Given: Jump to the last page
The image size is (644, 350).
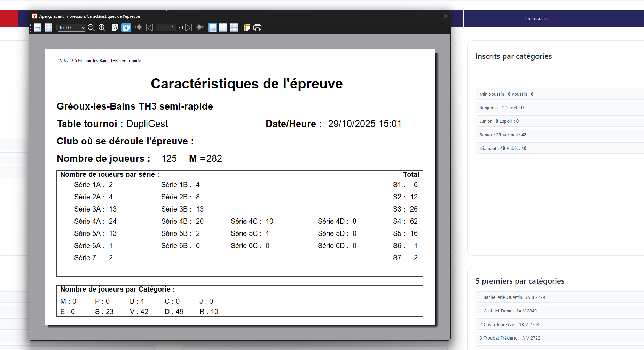Looking at the screenshot, I should pyautogui.click(x=200, y=28).
